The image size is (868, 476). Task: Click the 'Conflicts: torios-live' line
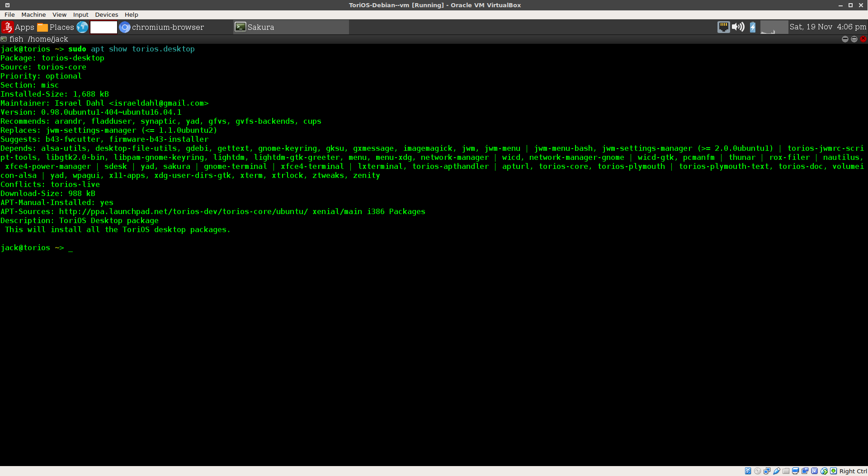(50, 184)
